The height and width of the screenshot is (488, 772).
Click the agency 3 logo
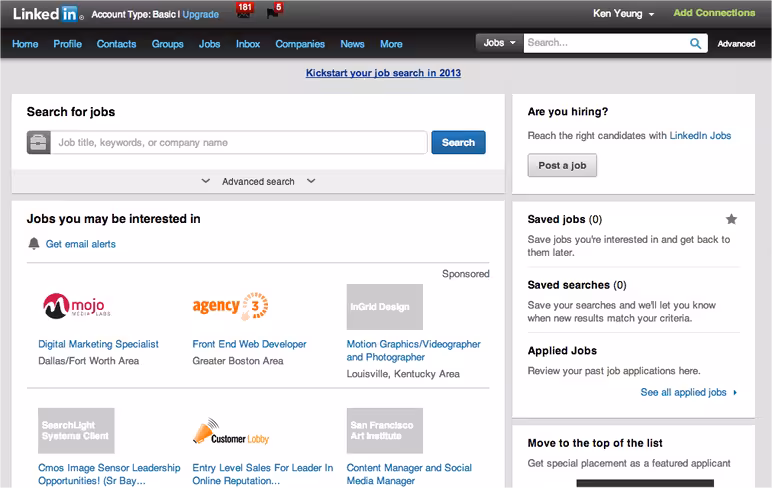(230, 306)
